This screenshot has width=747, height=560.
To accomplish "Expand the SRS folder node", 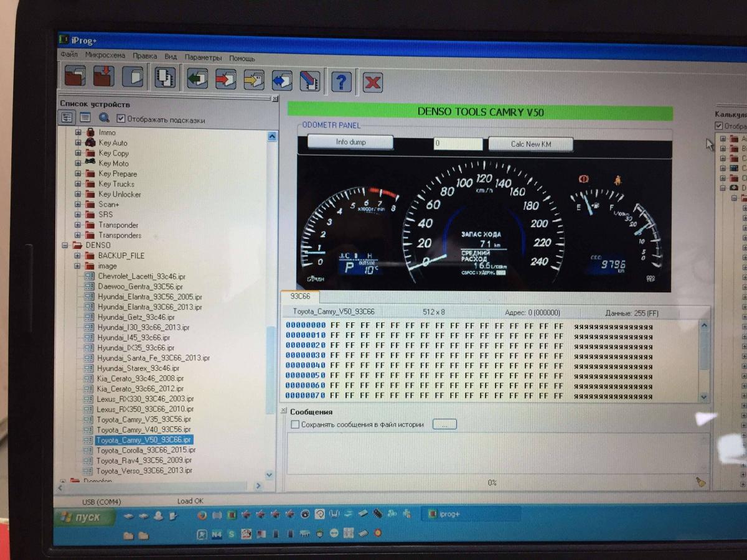I will (x=78, y=215).
